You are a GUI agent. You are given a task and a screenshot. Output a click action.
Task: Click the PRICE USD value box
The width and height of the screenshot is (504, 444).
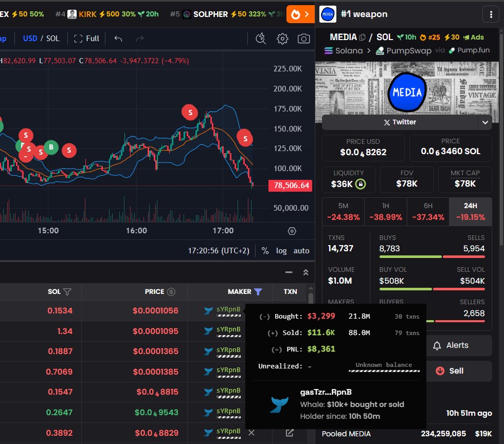(363, 148)
